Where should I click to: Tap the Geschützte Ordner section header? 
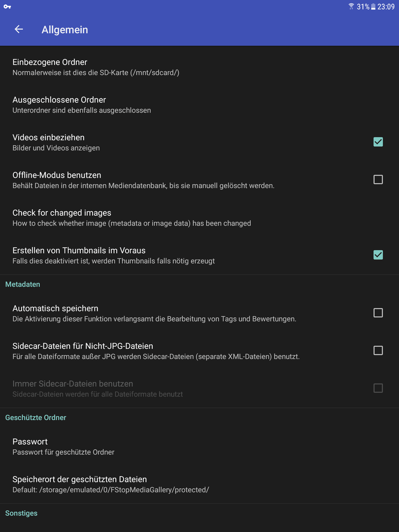click(35, 418)
